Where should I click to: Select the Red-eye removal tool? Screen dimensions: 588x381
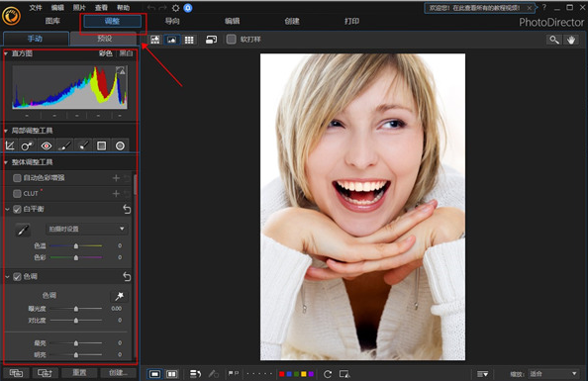(47, 145)
